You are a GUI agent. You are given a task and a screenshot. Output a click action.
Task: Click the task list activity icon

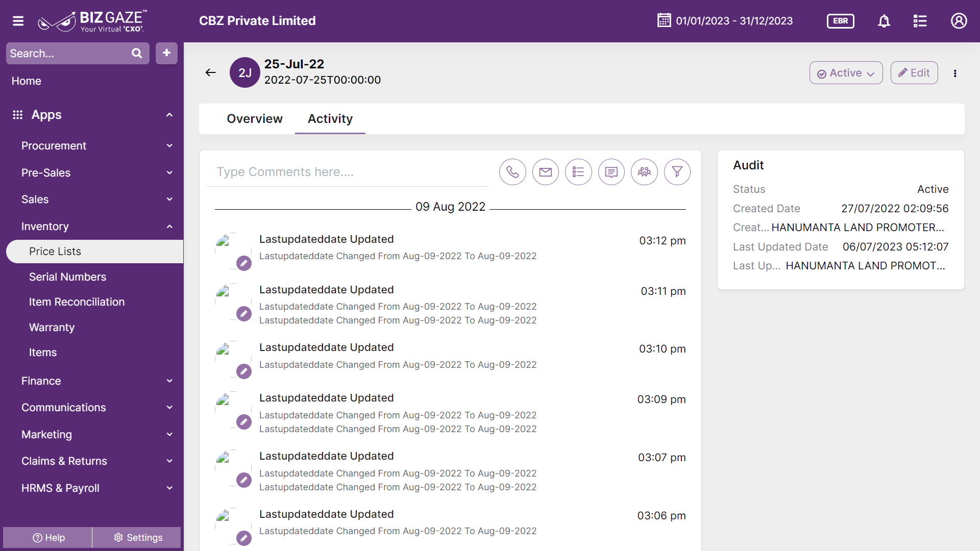click(578, 172)
